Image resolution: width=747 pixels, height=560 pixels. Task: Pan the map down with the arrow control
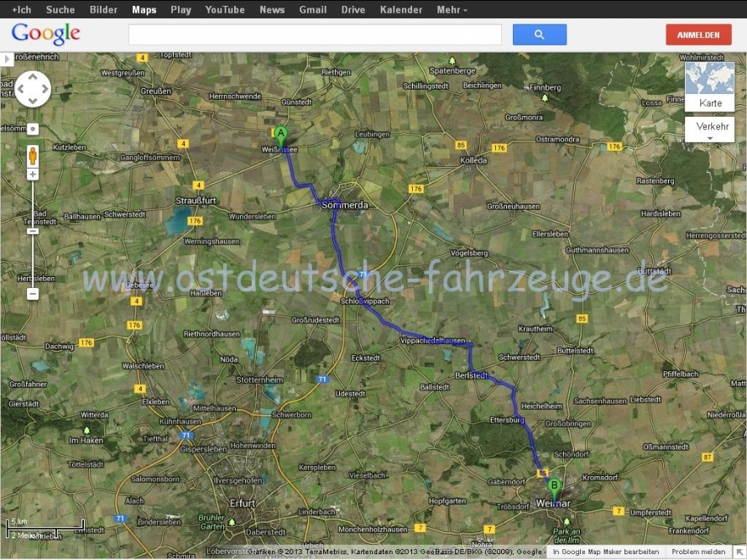click(x=33, y=101)
